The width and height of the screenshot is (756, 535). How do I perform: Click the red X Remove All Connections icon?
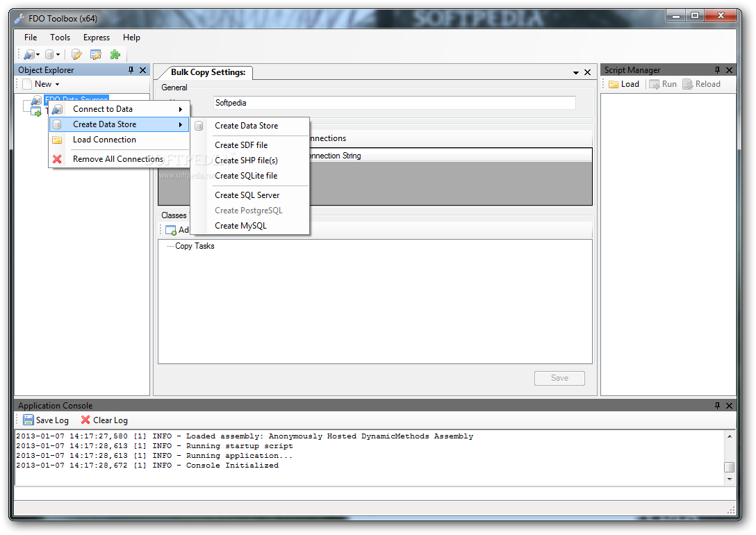[x=57, y=159]
